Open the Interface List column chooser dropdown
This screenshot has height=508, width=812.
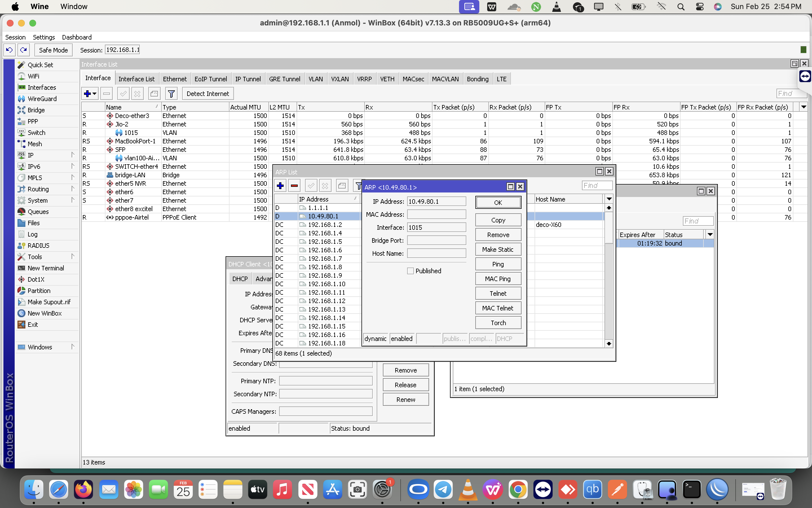point(804,107)
